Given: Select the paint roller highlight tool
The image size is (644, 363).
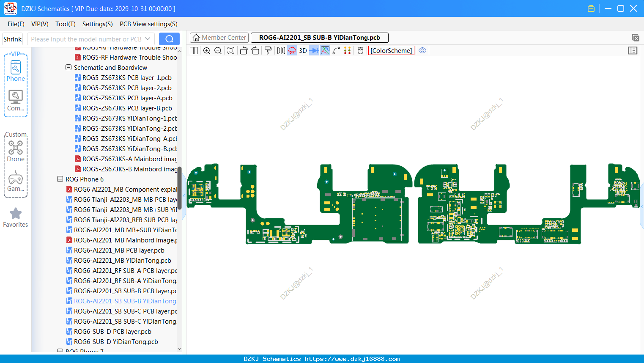Looking at the screenshot, I should (268, 50).
